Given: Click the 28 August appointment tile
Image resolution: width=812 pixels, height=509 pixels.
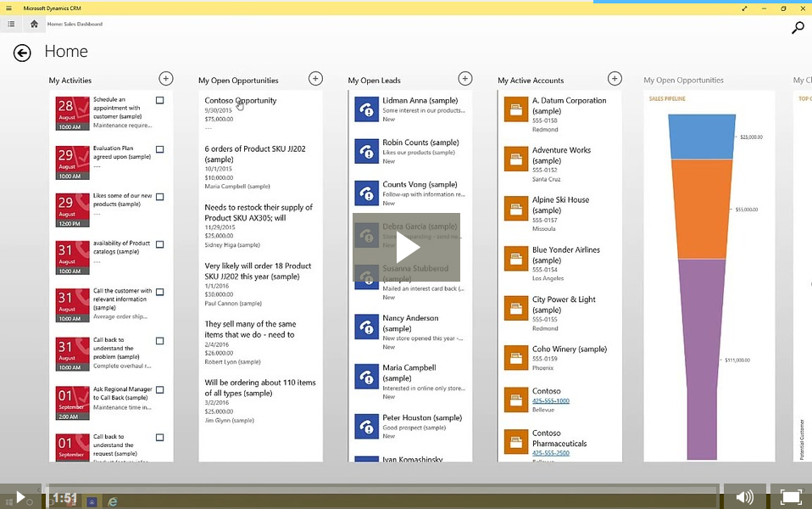Looking at the screenshot, I should click(x=73, y=114).
